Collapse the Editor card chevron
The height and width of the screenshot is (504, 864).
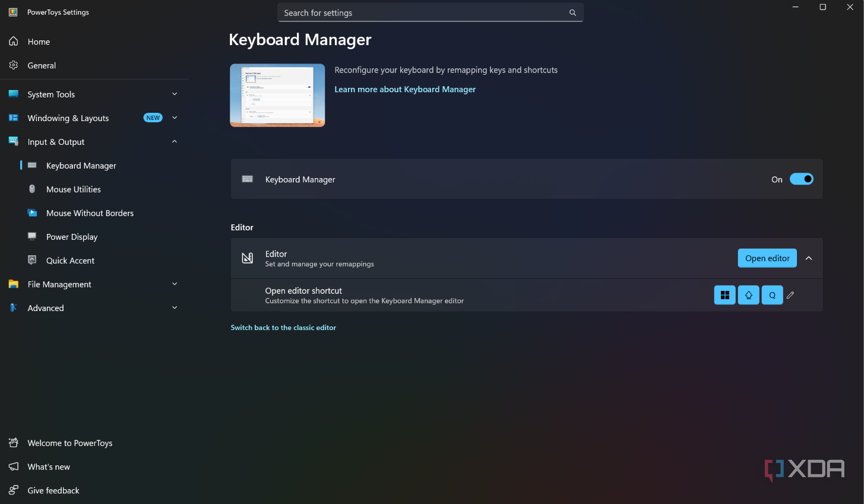(x=809, y=258)
